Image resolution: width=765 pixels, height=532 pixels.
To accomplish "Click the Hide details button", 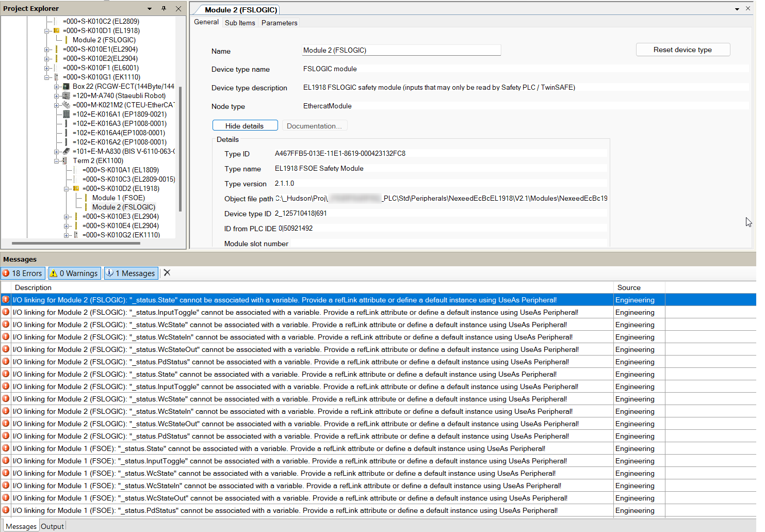I will click(x=245, y=126).
